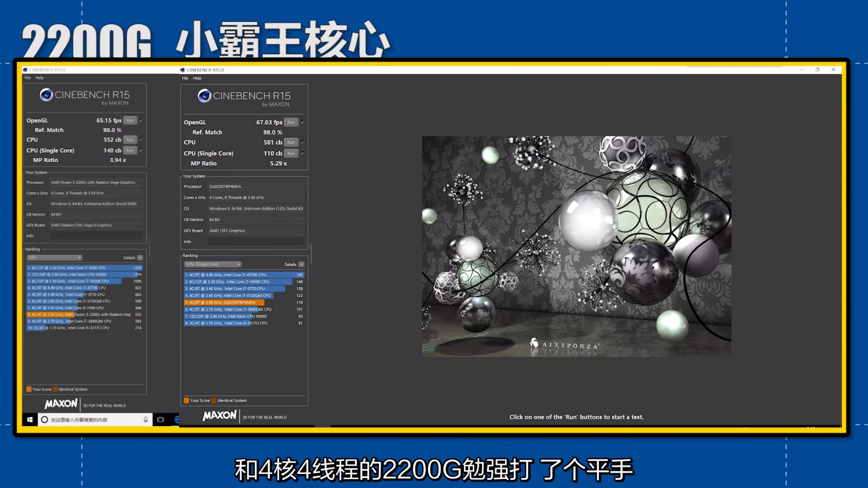Click the AIXSPONZA logo in render
Viewport: 868px width, 488px height.
(x=564, y=344)
